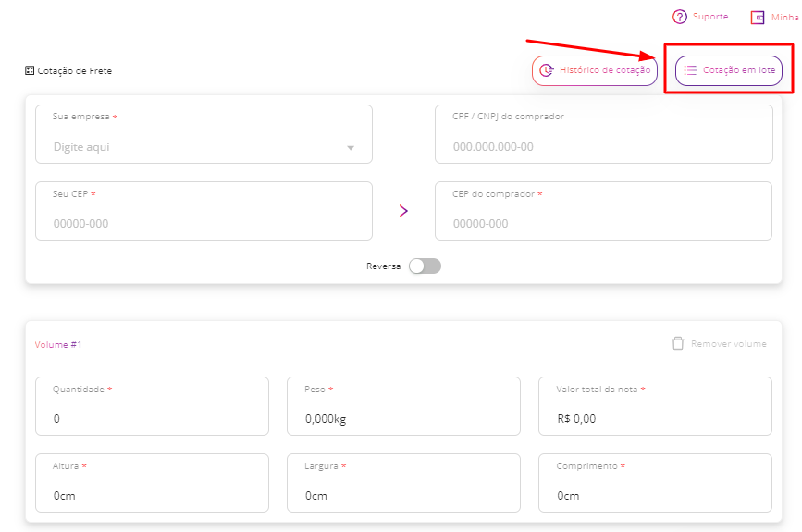This screenshot has width=802, height=532.
Task: Select the Valor total da nota field
Action: 655,406
